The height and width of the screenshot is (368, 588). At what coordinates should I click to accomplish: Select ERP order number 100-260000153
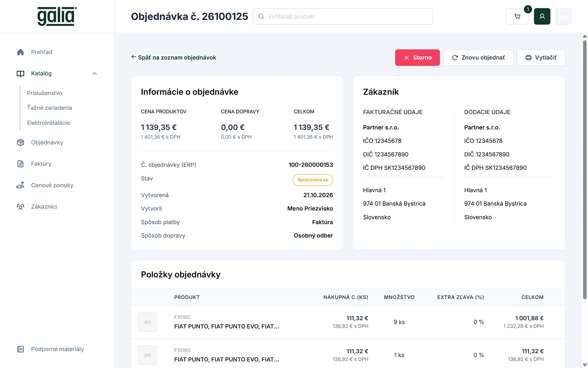311,165
